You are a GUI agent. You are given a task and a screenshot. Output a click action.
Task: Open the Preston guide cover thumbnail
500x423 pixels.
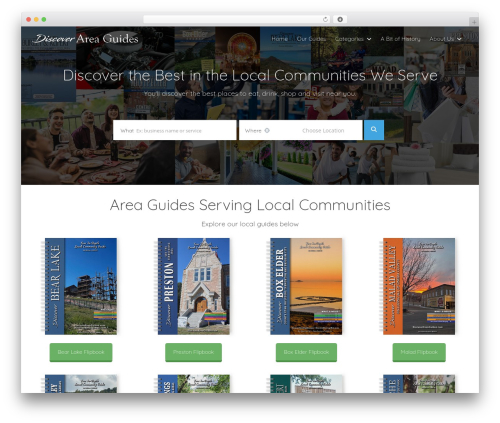[192, 286]
